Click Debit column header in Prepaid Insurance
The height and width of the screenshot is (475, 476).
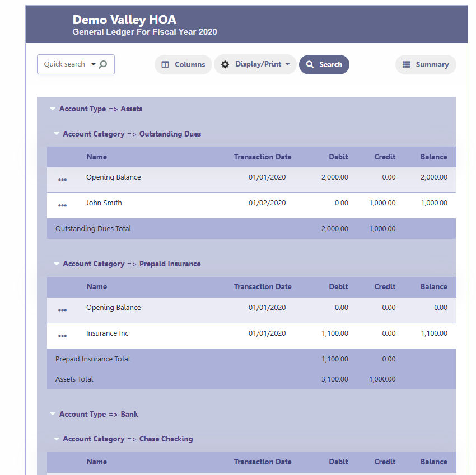pyautogui.click(x=338, y=286)
